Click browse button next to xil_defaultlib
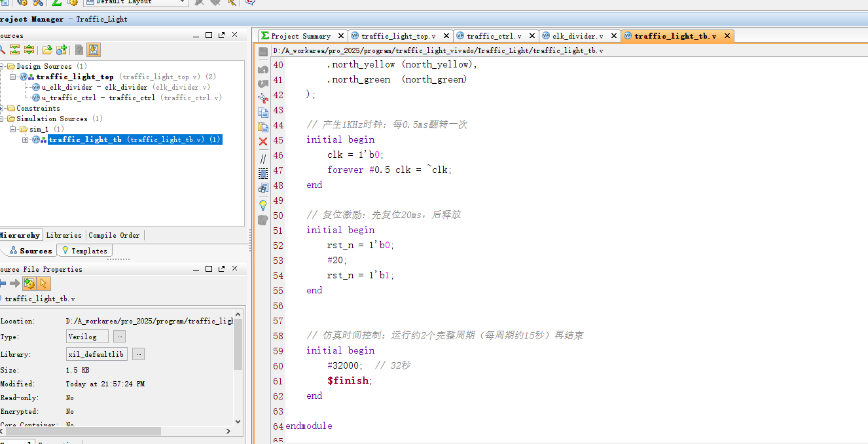This screenshot has height=444, width=868. click(138, 354)
